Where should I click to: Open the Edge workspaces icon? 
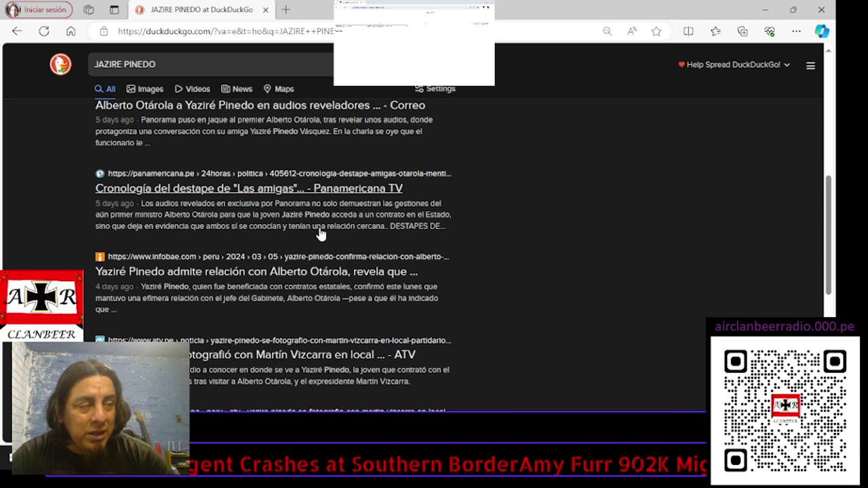point(88,9)
